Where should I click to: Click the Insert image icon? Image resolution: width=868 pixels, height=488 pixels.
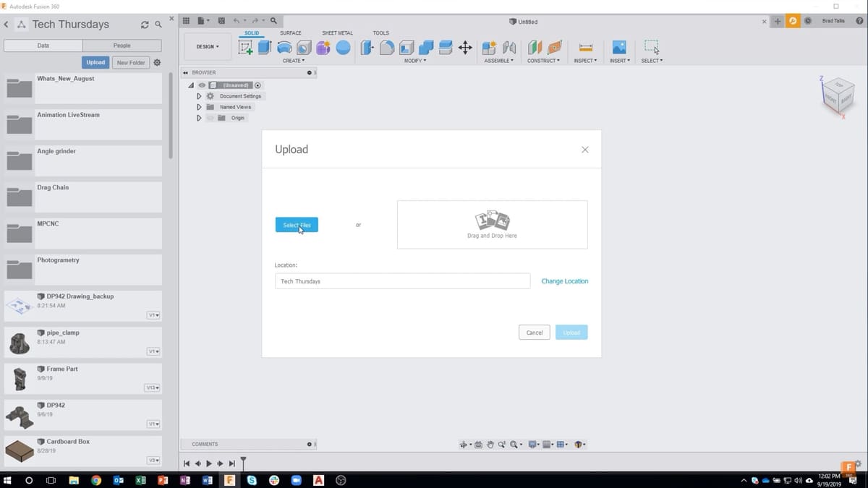(619, 48)
